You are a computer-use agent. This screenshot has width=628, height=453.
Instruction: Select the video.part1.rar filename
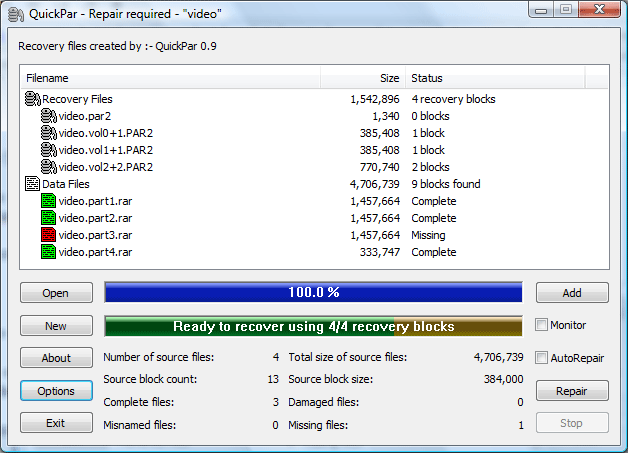95,201
